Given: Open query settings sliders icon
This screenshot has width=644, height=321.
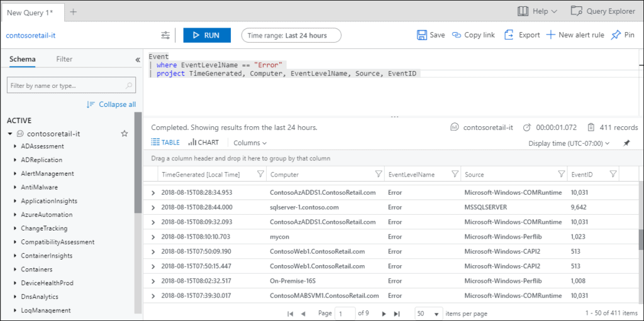Looking at the screenshot, I should [x=165, y=35].
